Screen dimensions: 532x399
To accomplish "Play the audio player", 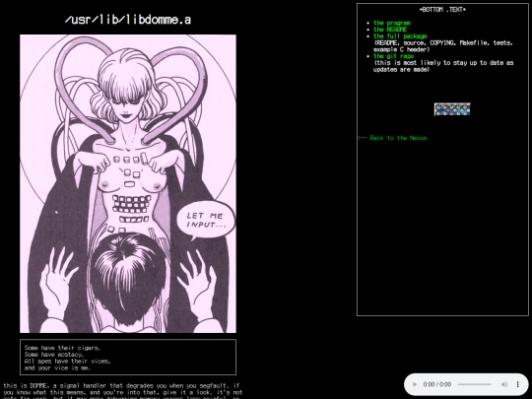I will (x=415, y=384).
